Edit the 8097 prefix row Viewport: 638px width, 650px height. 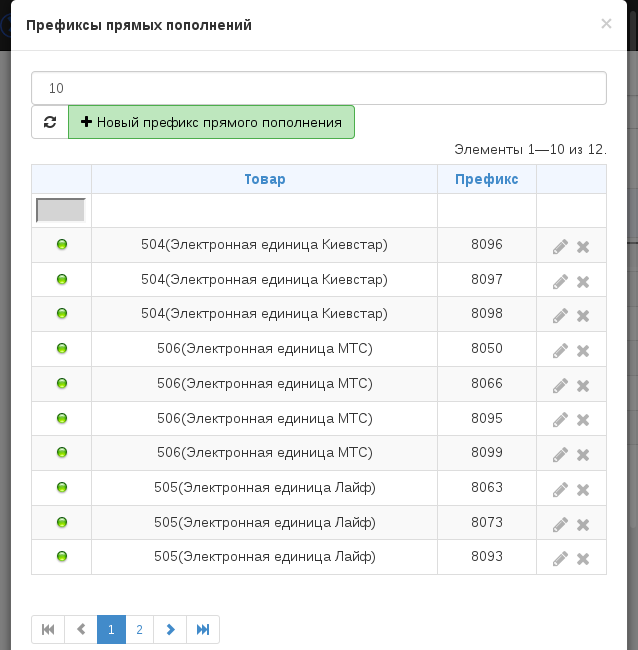coord(560,281)
